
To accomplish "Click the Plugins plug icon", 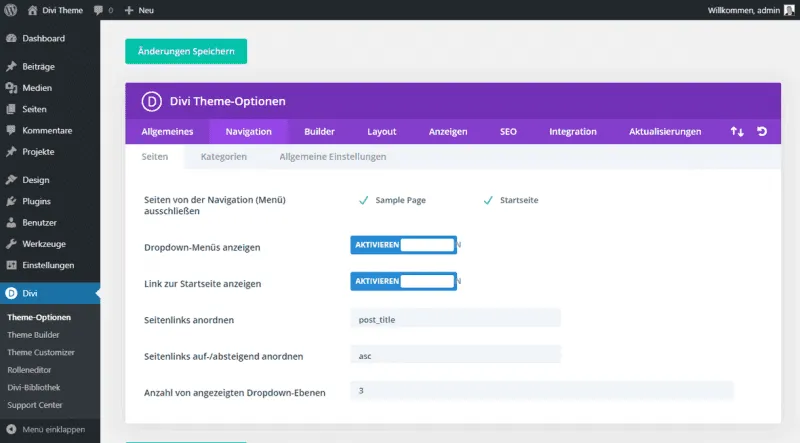I will click(11, 201).
